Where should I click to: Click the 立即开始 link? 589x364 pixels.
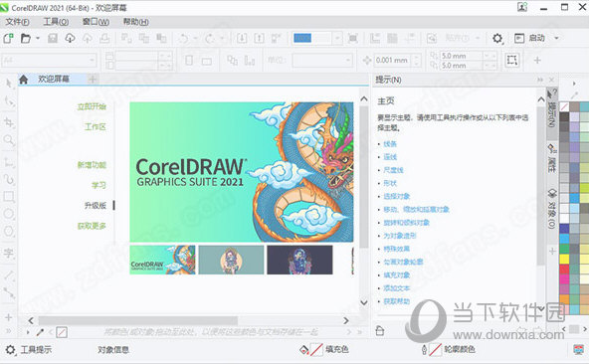coord(92,107)
